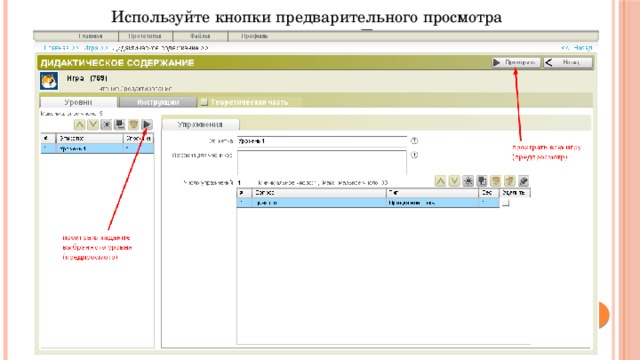This screenshot has height=360, width=640.
Task: Follow the << Назад link at top right
Action: pyautogui.click(x=577, y=48)
